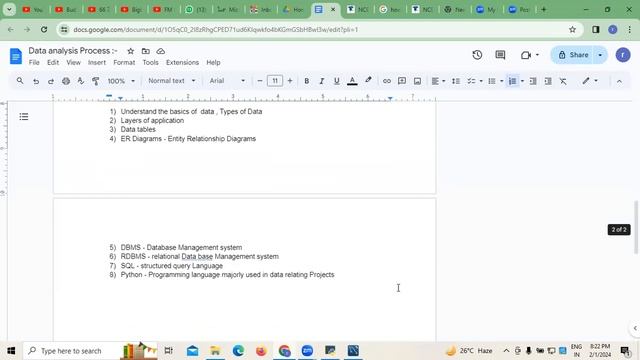This screenshot has height=360, width=640.
Task: Toggle the numbered list
Action: [x=513, y=81]
